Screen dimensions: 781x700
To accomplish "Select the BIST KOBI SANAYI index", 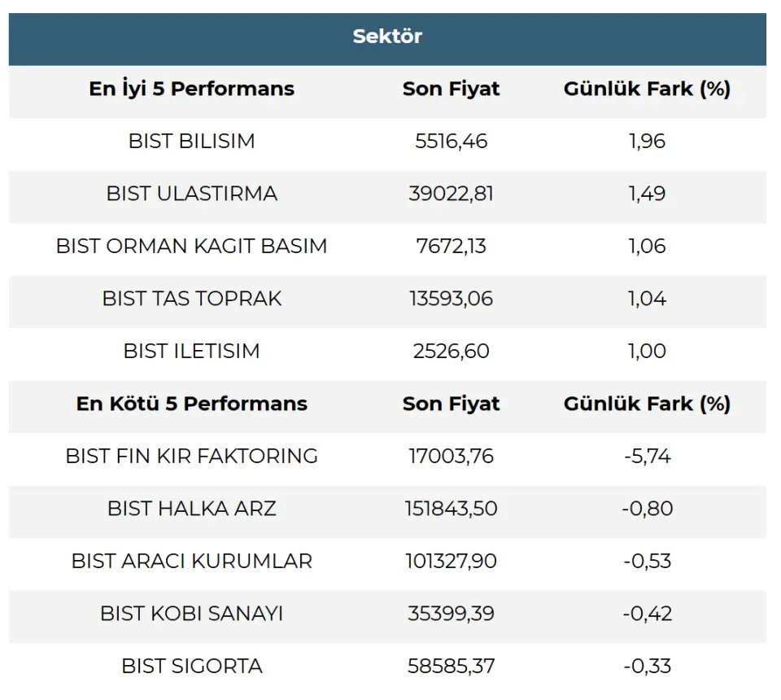I will point(192,614).
